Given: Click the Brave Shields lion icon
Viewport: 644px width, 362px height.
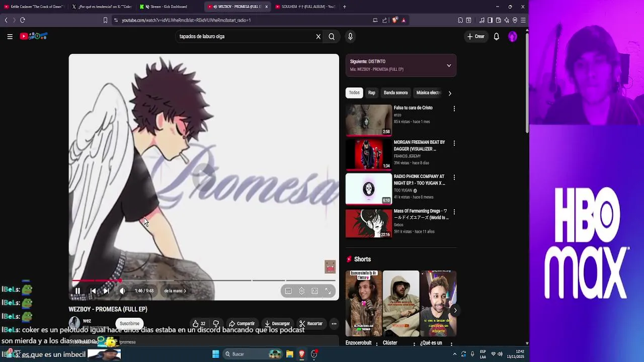Looking at the screenshot, I should point(395,20).
